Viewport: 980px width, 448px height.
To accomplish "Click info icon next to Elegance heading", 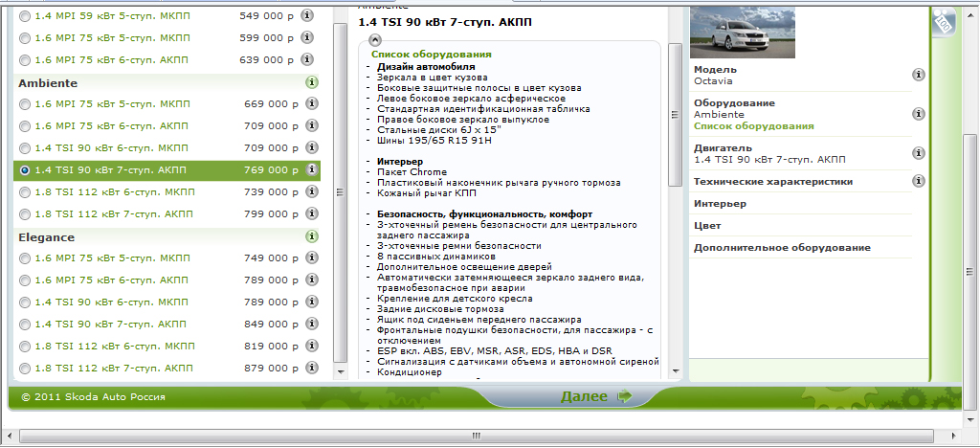I will click(x=311, y=236).
